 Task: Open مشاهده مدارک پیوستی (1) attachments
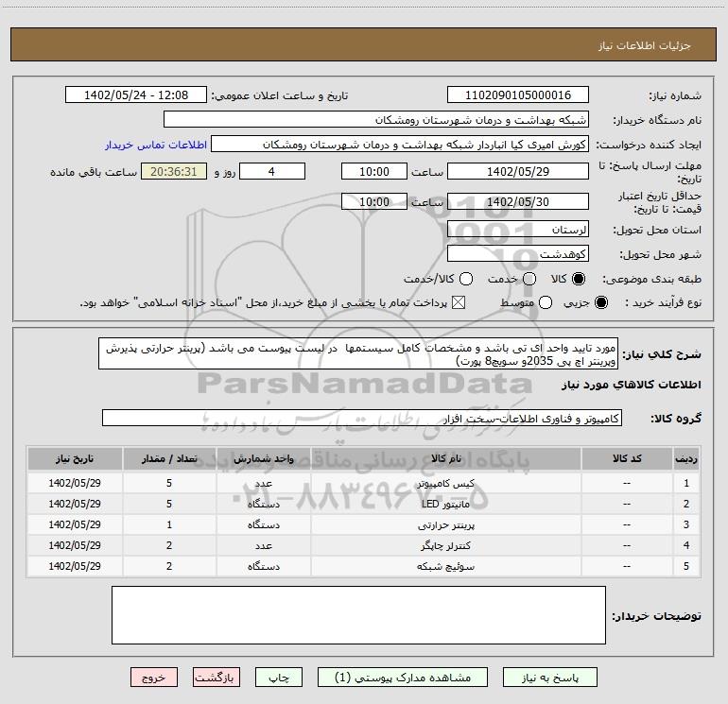402,678
